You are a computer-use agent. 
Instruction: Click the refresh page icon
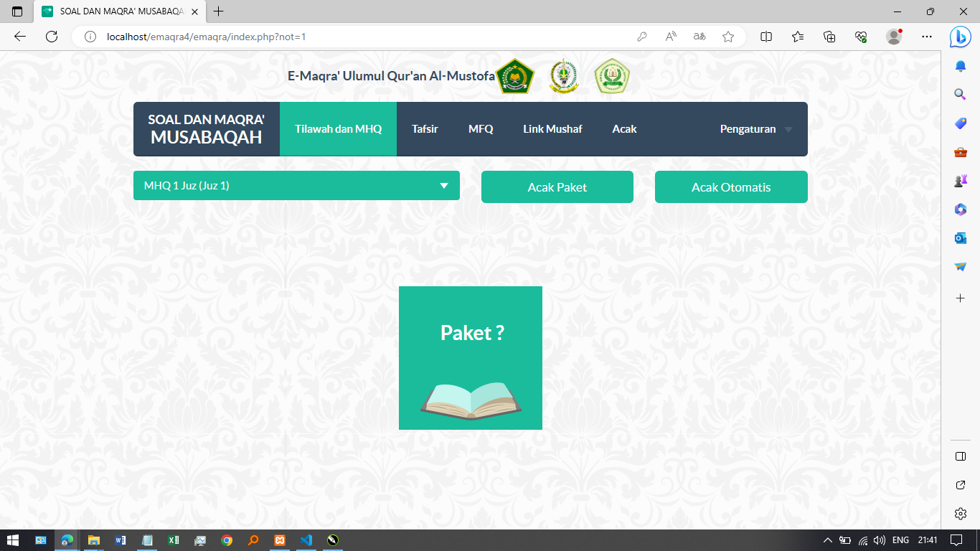coord(52,37)
